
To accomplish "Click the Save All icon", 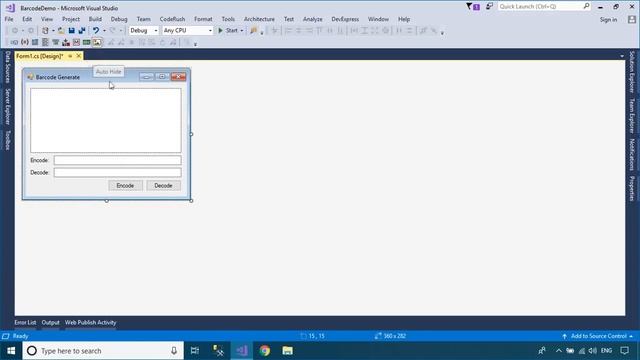I will [x=82, y=31].
